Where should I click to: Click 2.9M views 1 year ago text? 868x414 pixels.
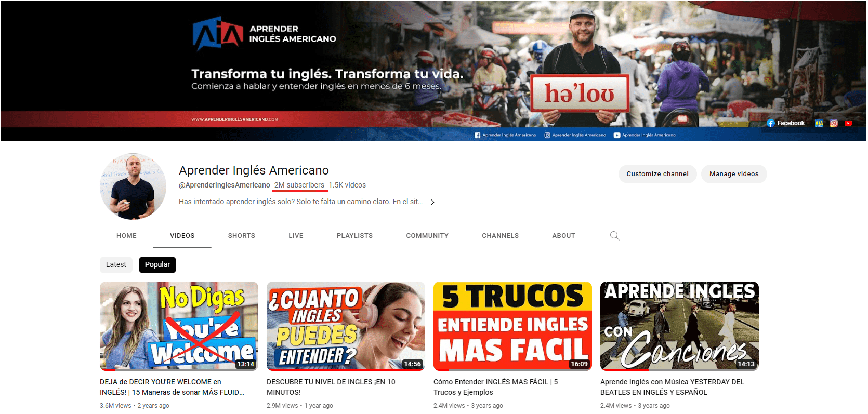[x=300, y=406]
